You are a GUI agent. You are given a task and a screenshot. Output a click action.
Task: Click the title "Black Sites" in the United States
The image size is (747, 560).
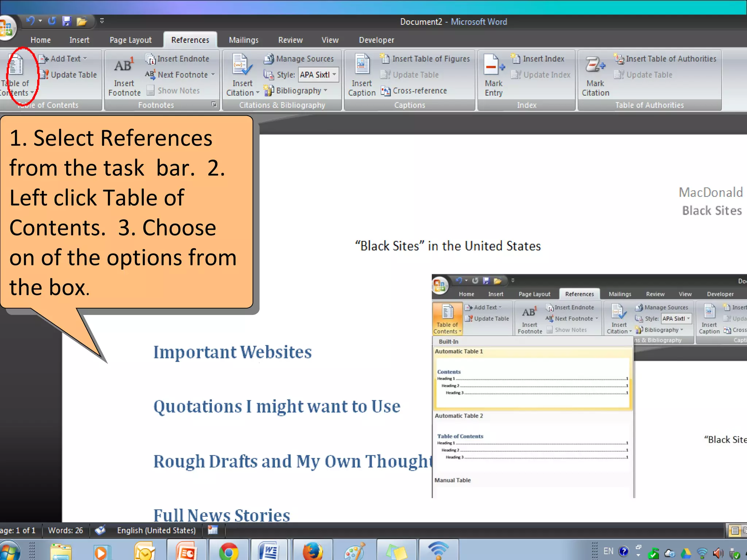click(x=448, y=246)
